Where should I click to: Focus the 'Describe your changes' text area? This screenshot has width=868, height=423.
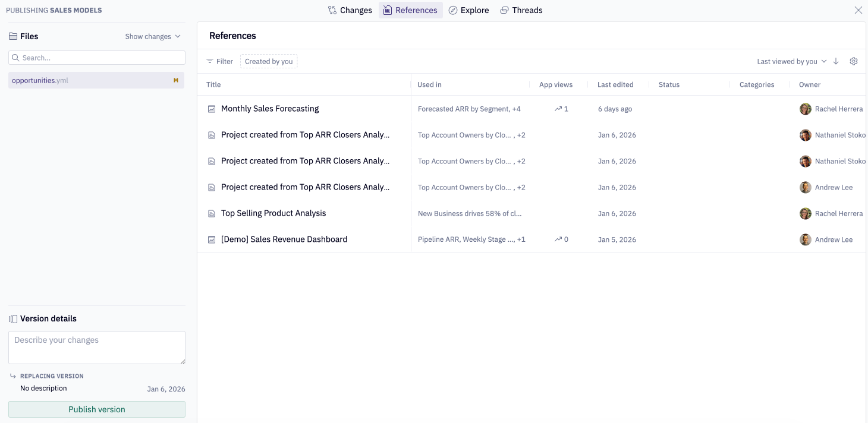click(x=96, y=347)
